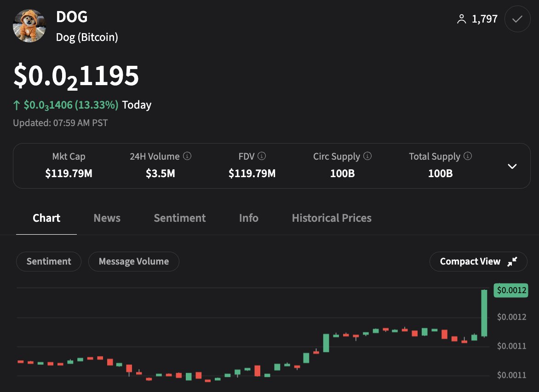Click the 1,797 watchers count
Viewport: 539px width, 392px height.
[485, 19]
